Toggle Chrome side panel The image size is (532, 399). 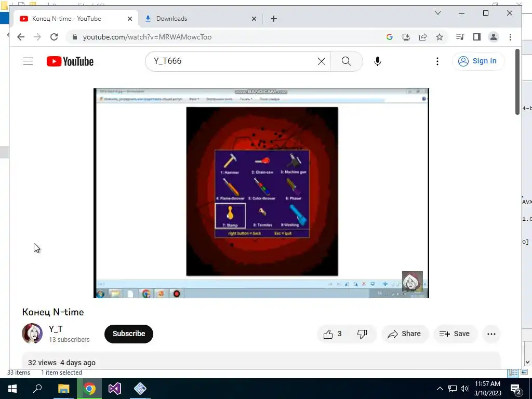coord(477,37)
